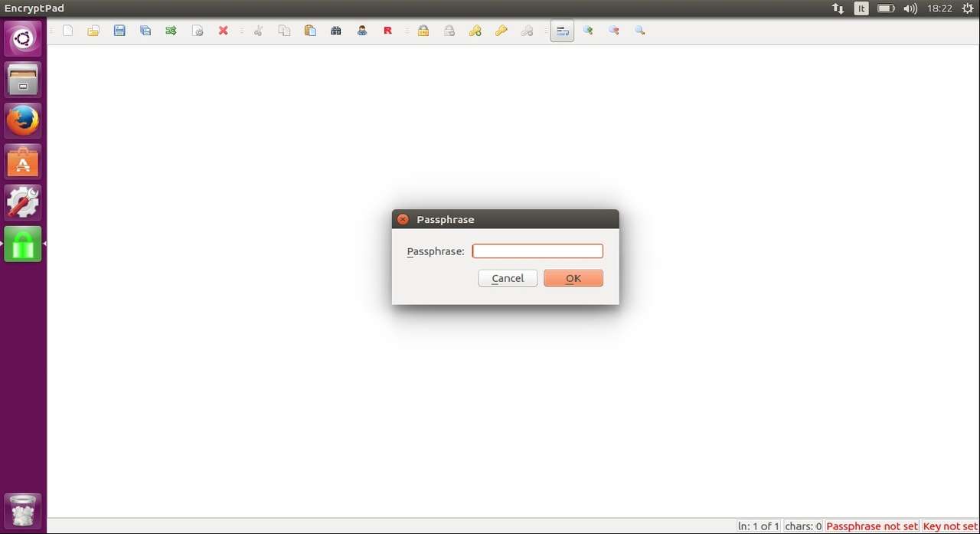Click the 'Passphrase:' label in dialog
Viewport: 980px width, 534px height.
[436, 251]
